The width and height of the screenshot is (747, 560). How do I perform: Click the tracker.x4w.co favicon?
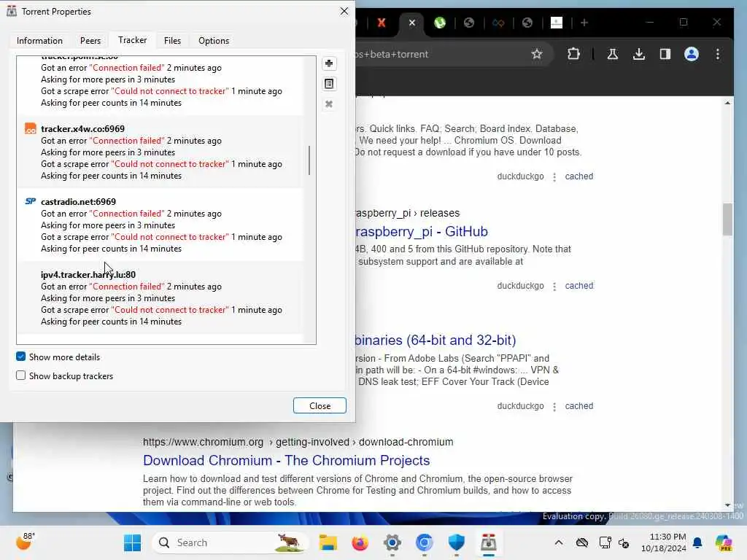pyautogui.click(x=31, y=128)
